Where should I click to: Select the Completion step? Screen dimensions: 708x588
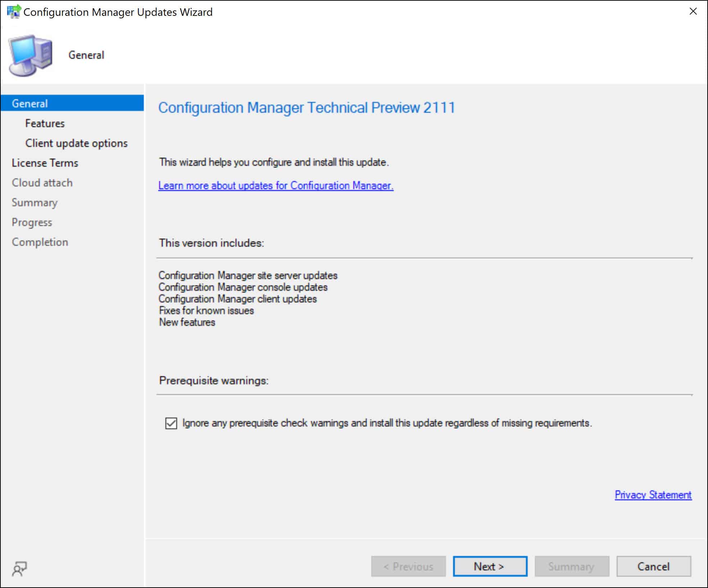(x=40, y=242)
